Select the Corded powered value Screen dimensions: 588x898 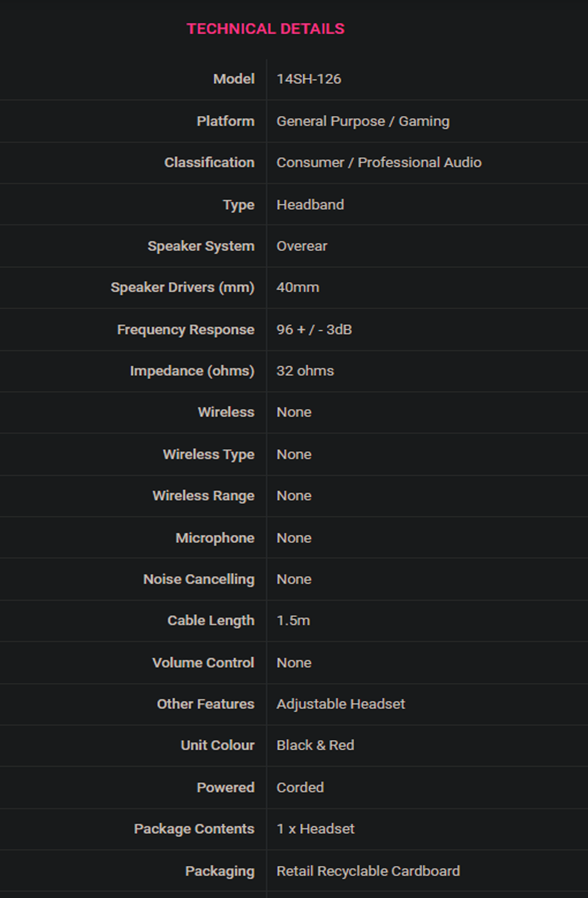(x=300, y=787)
